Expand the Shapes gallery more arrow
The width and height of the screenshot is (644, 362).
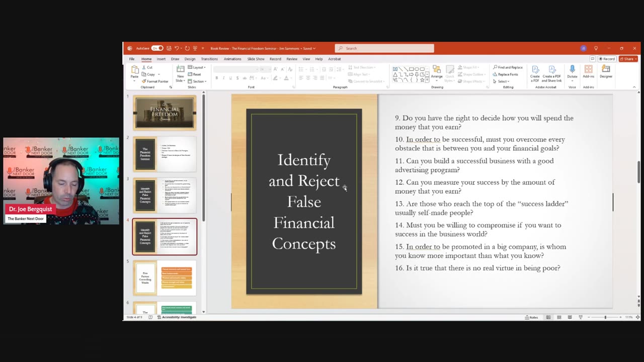[428, 80]
